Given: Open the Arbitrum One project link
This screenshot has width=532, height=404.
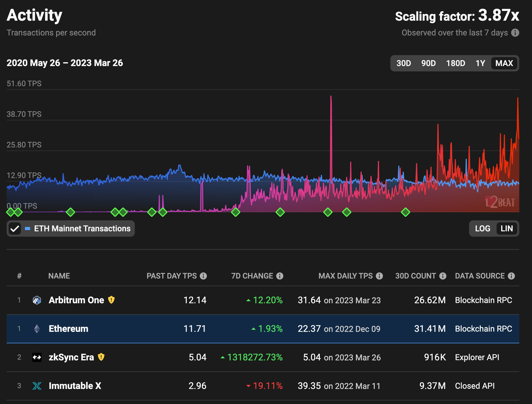Looking at the screenshot, I should (x=76, y=300).
